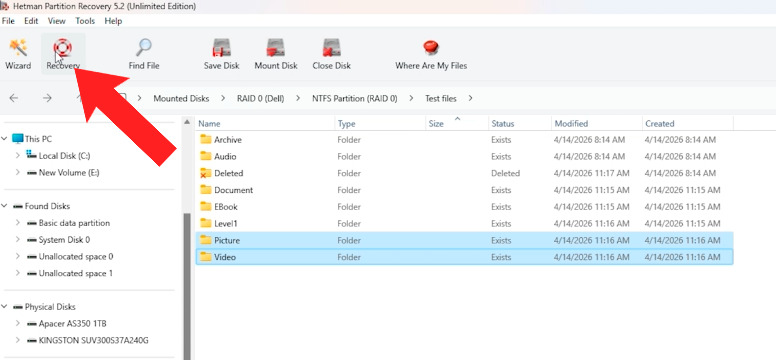
Task: Collapse the This PC tree node
Action: (x=4, y=139)
